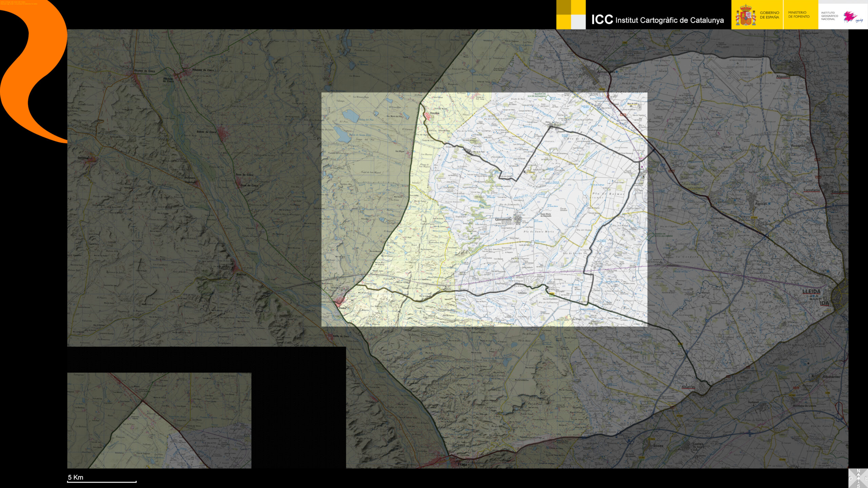Click the S segment of the compass

click(858, 486)
